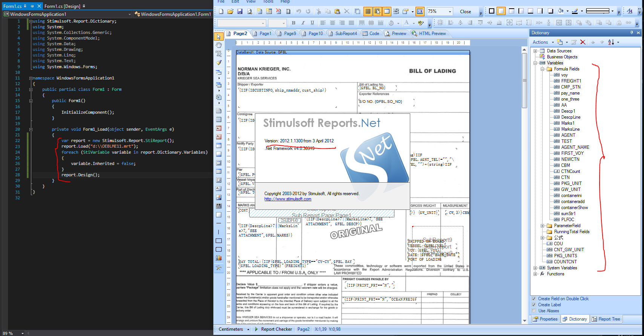
Task: Click the Underline formatting icon
Action: pos(312,23)
